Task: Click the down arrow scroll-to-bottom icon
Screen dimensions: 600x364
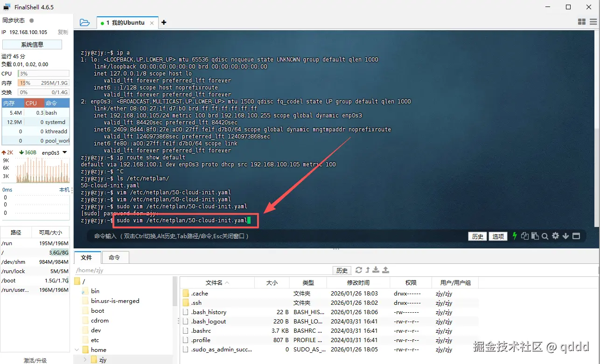Action: pyautogui.click(x=565, y=236)
